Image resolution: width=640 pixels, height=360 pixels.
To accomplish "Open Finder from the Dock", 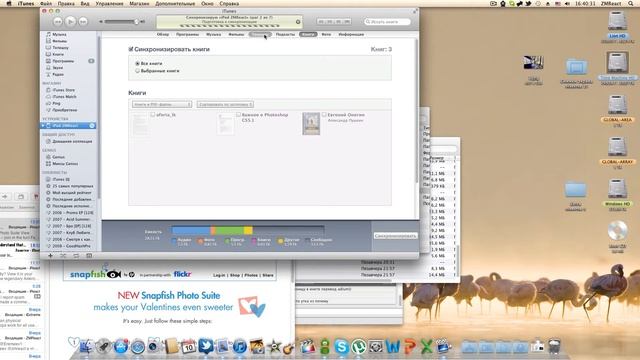I will coord(87,346).
